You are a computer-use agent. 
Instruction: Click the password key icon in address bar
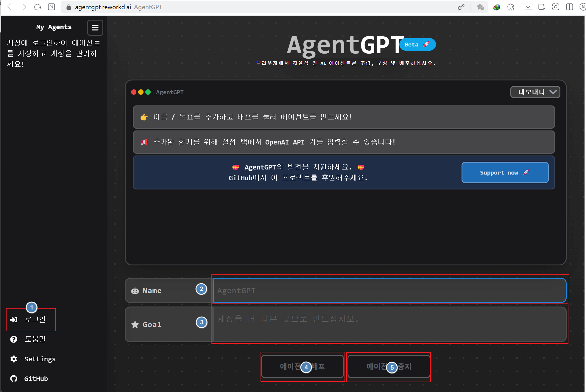pyautogui.click(x=461, y=7)
